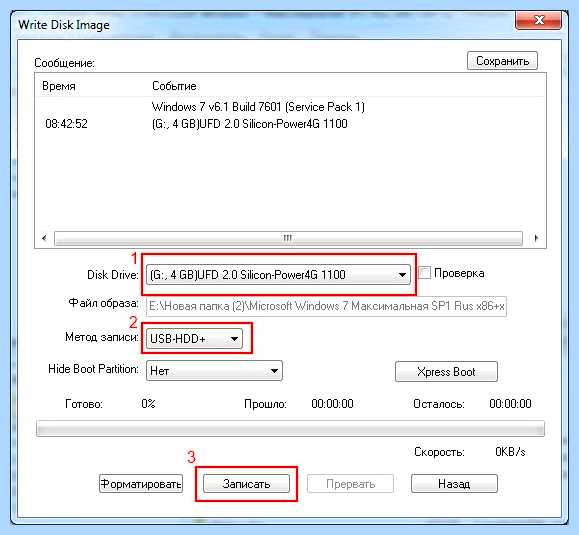Select log entry '(G:, 4 GB)UFD 2.0 Silicon-Power4G 1100'
This screenshot has height=535, width=579.
[250, 124]
